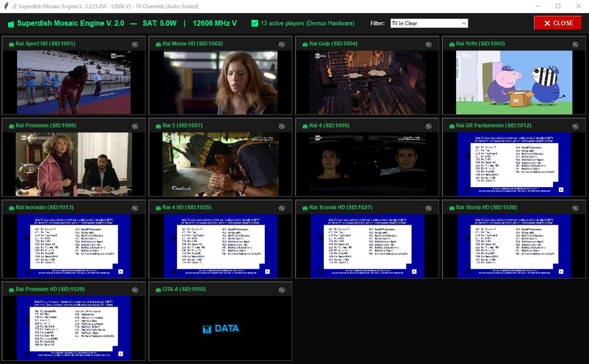Open the Rai Scuola HD preview screen
Screen dimensions: 589x364
(x=367, y=246)
